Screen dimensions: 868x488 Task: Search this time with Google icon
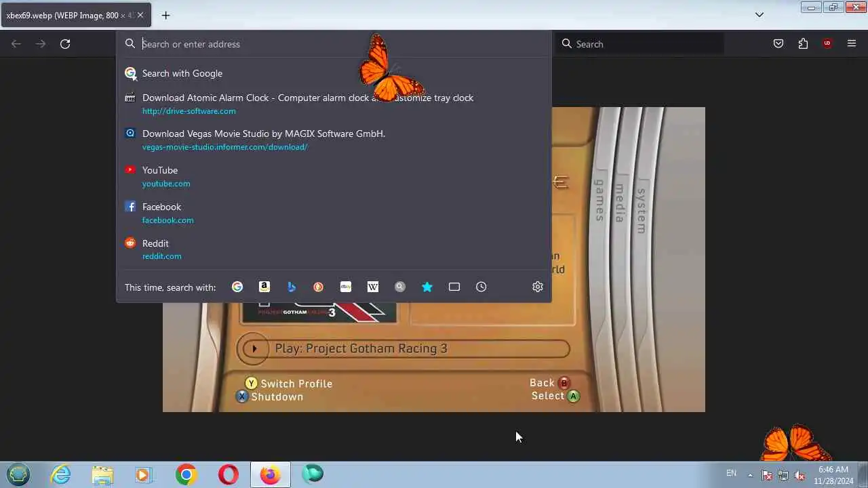point(237,287)
